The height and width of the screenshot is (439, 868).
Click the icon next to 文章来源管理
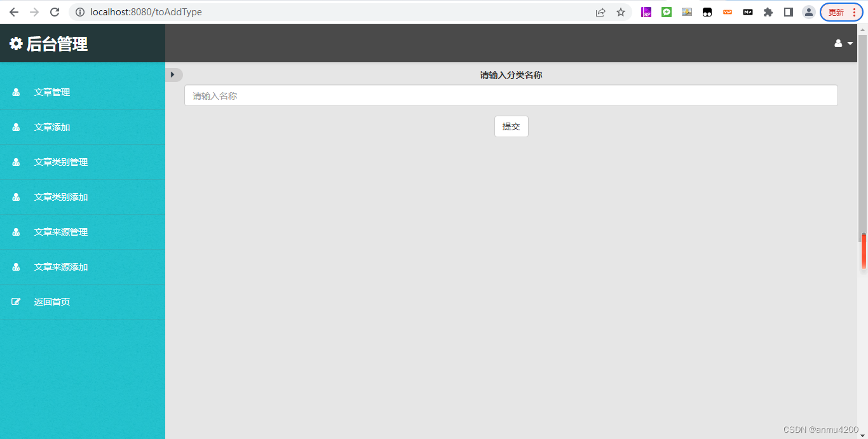16,232
